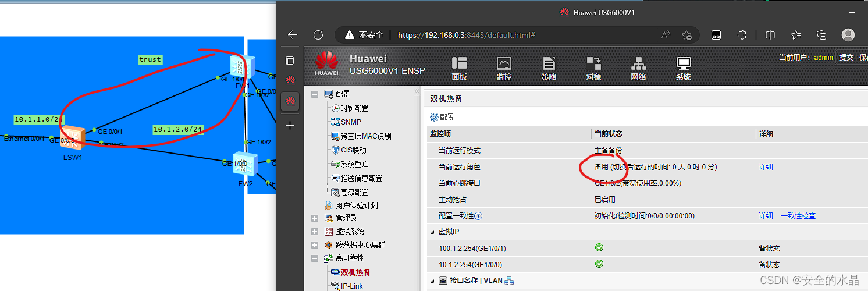Add a new tab with plus icon
Screen dimensions: 868x291
(290, 125)
